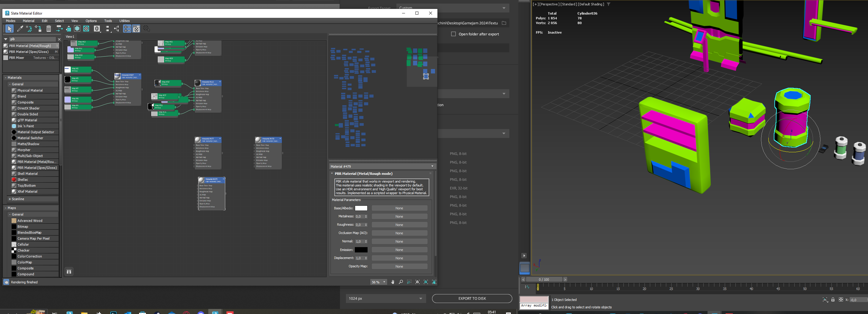The width and height of the screenshot is (868, 314).
Task: Click the 0 / 100 time slider
Action: [x=544, y=279]
